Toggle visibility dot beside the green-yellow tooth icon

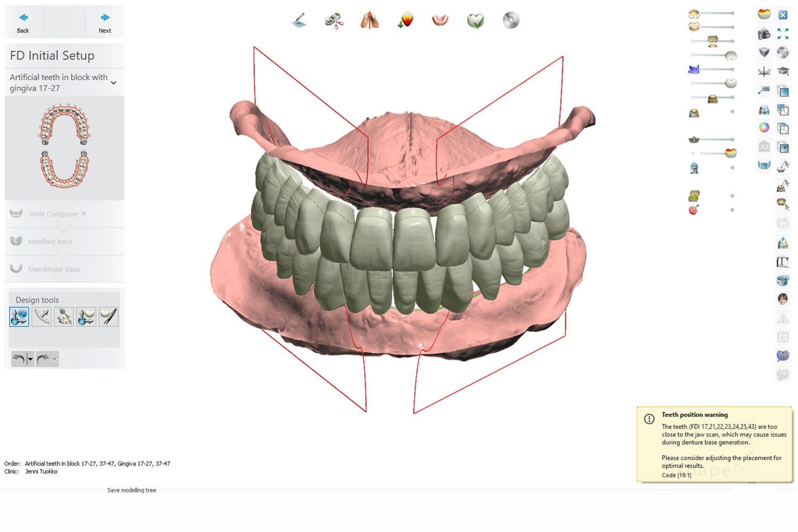[733, 196]
